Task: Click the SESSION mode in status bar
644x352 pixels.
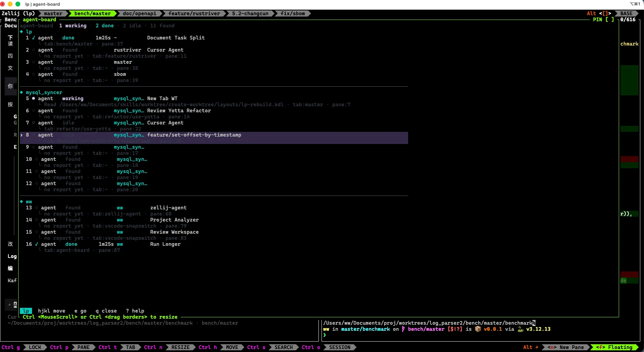Action: pos(339,347)
